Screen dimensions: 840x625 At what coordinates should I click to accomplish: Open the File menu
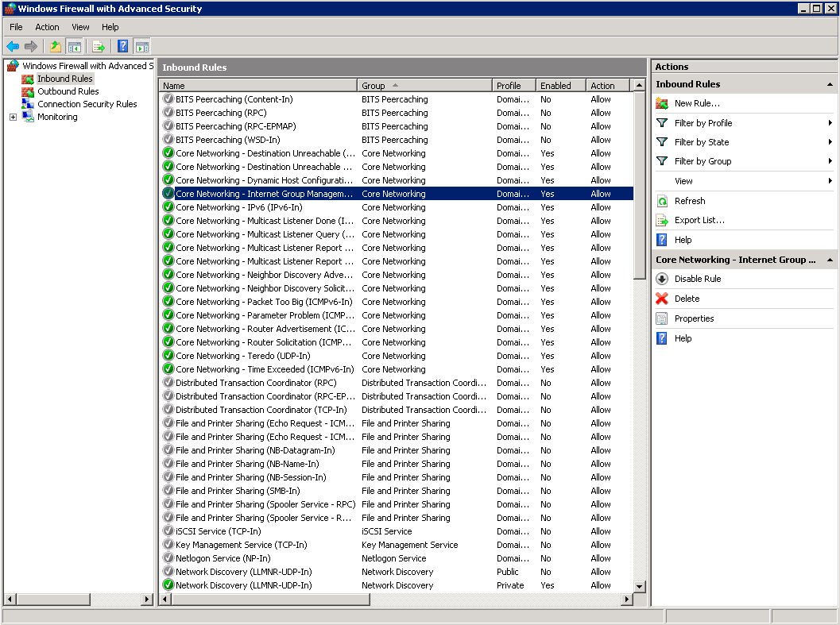16,27
